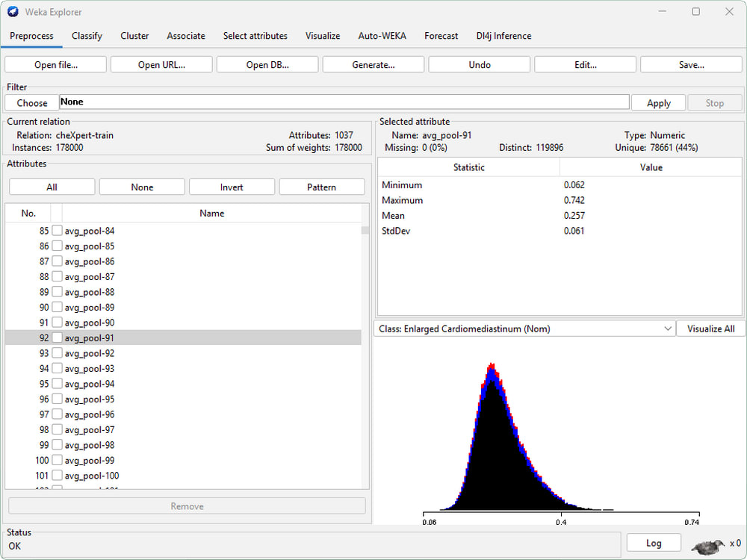747x560 pixels.
Task: Click the Weka bird icon in status bar
Action: point(708,547)
